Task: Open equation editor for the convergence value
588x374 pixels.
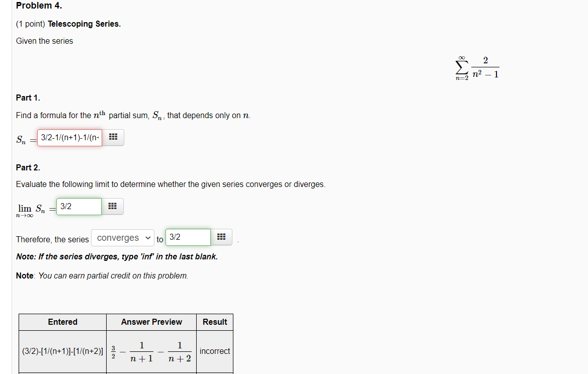Action: [x=221, y=237]
